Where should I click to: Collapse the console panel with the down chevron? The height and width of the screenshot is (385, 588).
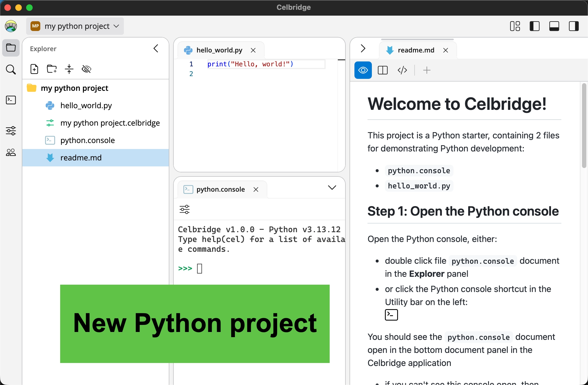pos(332,188)
